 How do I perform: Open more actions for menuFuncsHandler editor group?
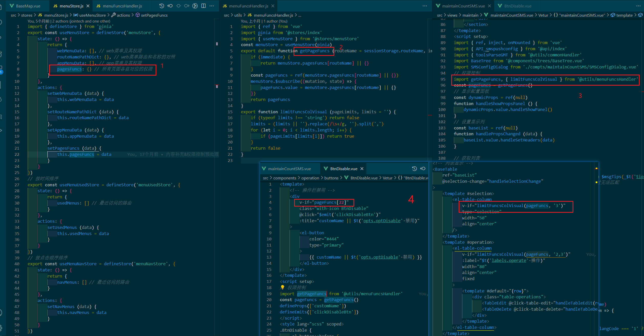tap(425, 6)
